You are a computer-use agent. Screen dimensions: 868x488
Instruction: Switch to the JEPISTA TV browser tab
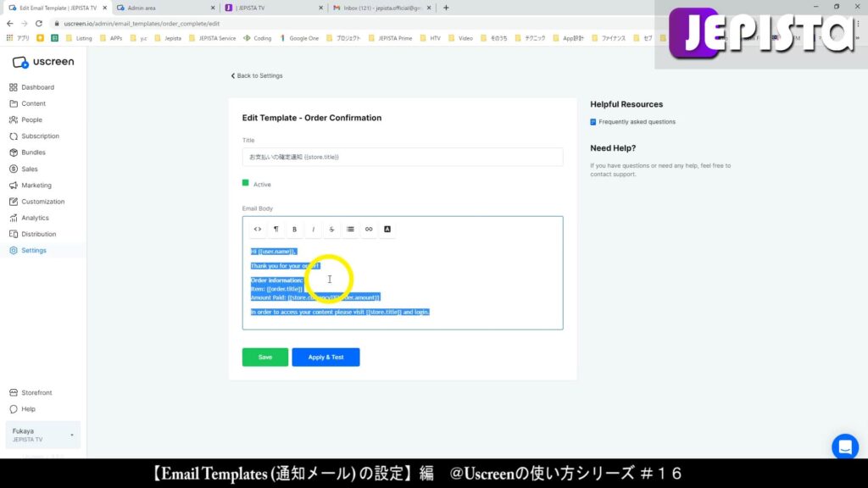[x=274, y=8]
